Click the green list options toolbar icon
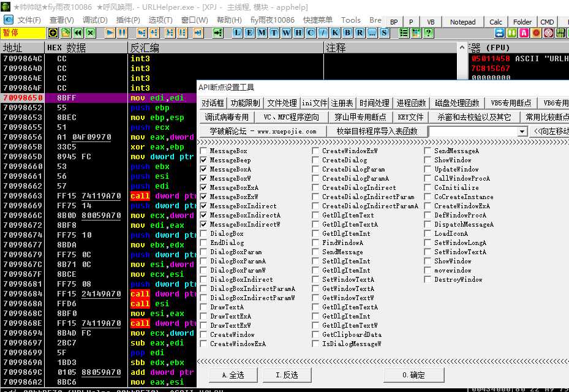This screenshot has height=392, width=569. [404, 33]
